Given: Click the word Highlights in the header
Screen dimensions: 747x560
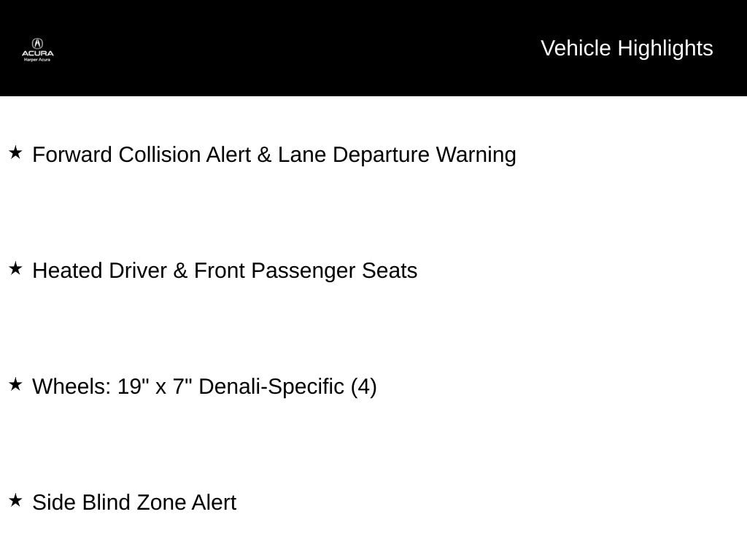Looking at the screenshot, I should (665, 49).
